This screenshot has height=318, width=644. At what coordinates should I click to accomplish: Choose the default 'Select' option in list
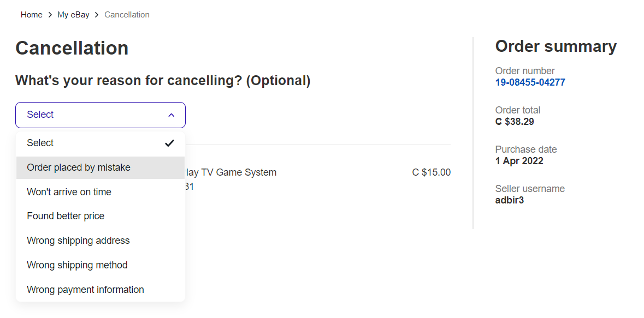coord(40,143)
